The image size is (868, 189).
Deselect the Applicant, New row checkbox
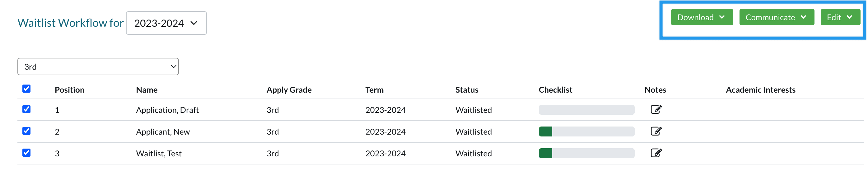point(26,131)
